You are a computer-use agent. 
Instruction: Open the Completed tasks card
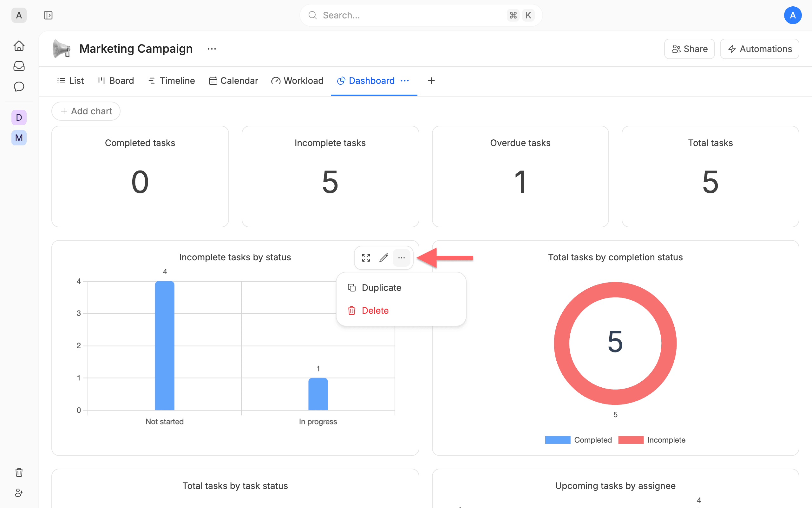(140, 177)
